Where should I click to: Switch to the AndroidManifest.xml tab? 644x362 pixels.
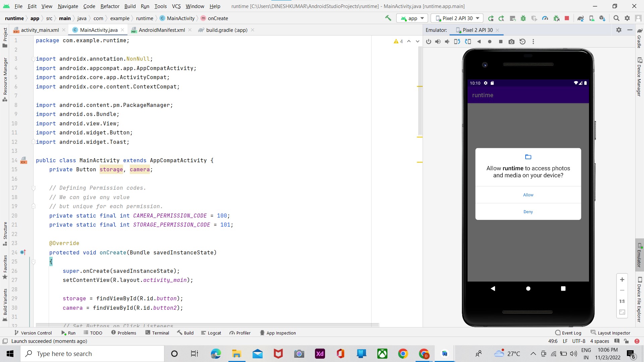click(x=162, y=30)
